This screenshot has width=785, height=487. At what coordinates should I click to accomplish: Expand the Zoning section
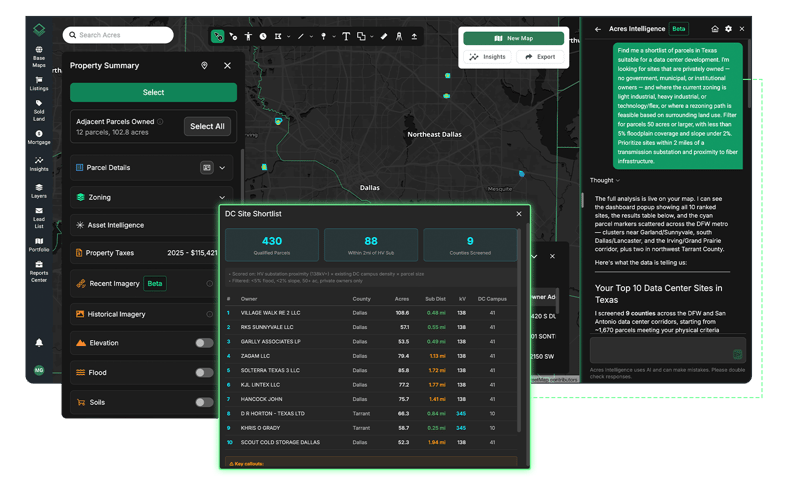click(x=222, y=197)
